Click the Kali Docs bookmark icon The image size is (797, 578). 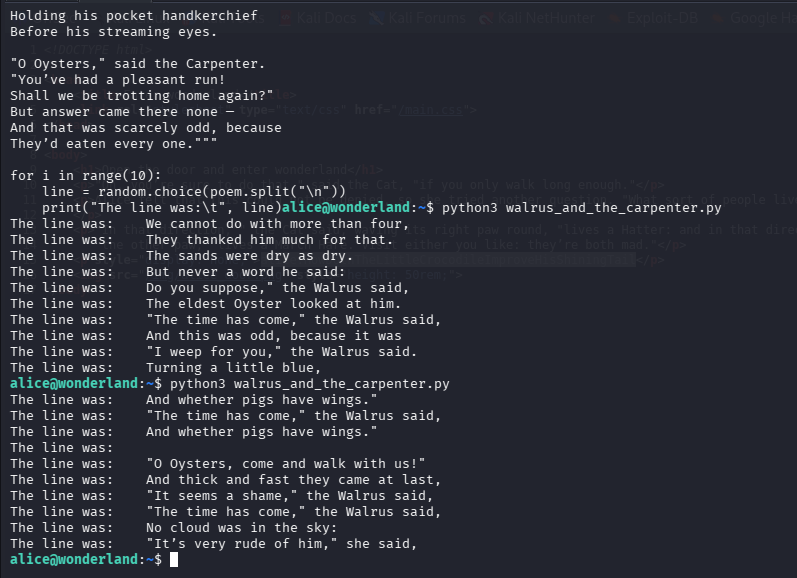286,17
